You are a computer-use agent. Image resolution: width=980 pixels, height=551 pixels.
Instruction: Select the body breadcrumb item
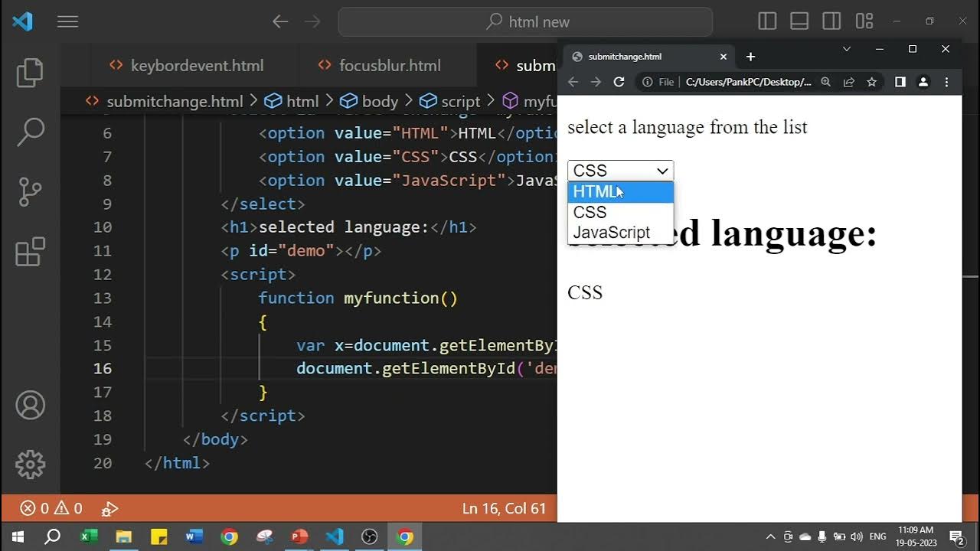369,101
